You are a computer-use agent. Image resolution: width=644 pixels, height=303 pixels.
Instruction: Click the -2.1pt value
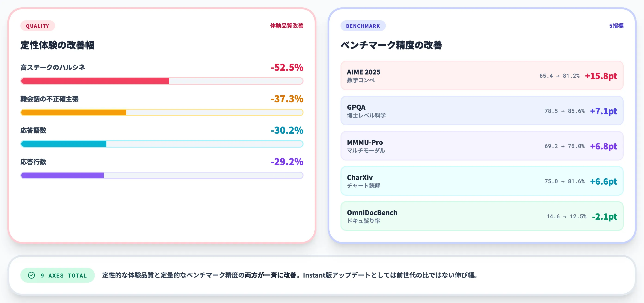(604, 216)
